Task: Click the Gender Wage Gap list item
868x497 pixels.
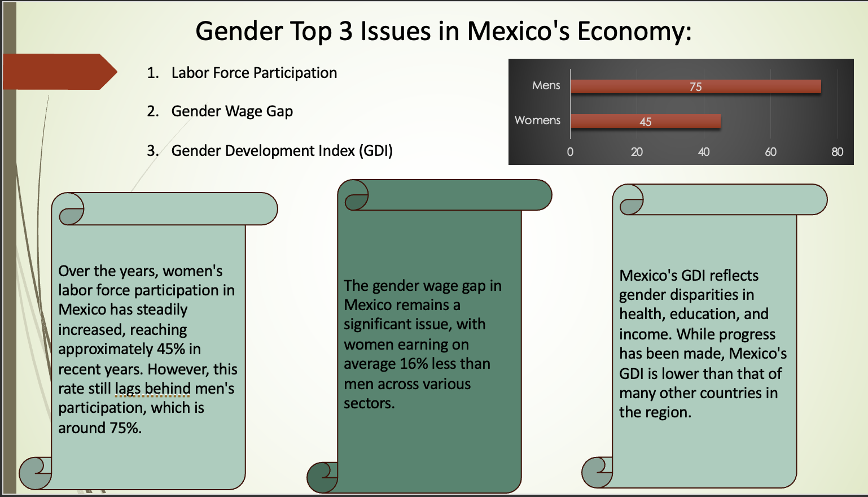Action: 232,111
